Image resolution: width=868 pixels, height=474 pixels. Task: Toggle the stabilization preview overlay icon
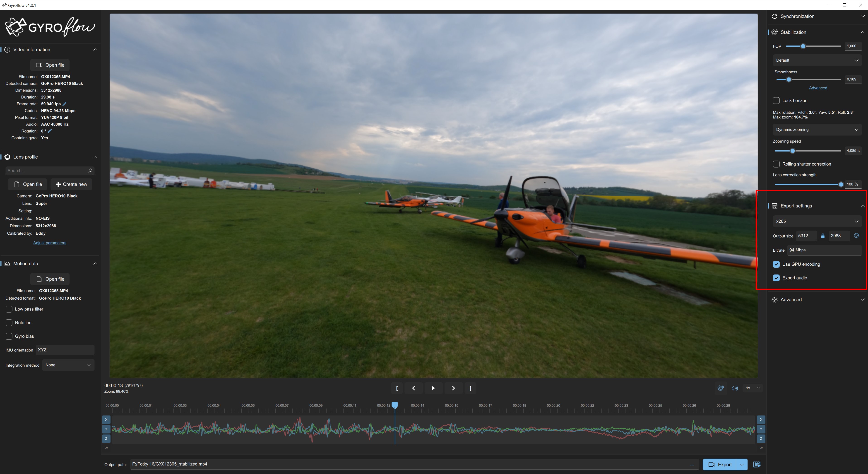click(x=721, y=388)
